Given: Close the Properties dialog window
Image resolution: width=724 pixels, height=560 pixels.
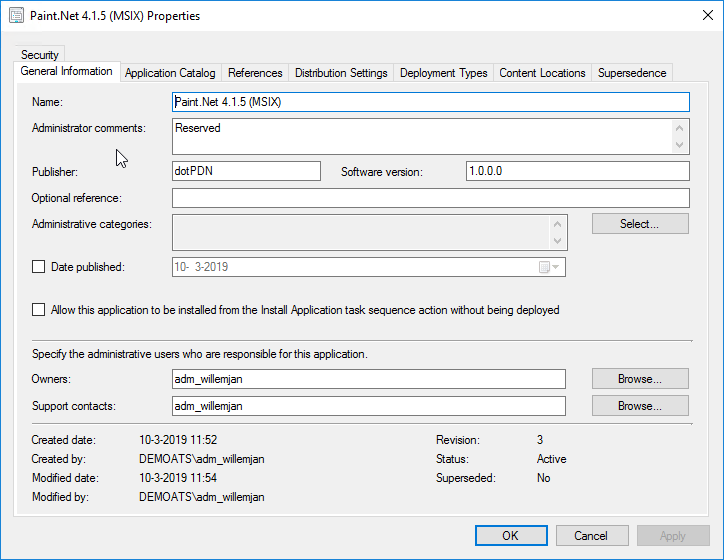Looking at the screenshot, I should pyautogui.click(x=700, y=16).
